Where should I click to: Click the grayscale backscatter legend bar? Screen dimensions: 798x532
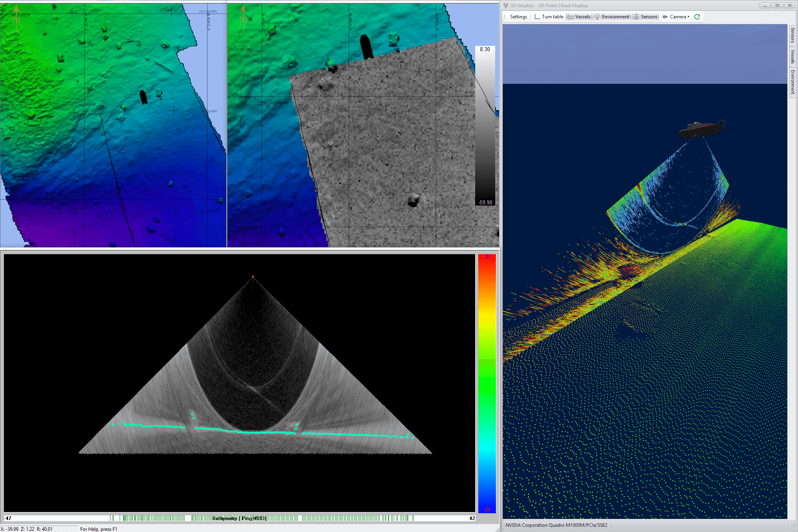tap(485, 126)
